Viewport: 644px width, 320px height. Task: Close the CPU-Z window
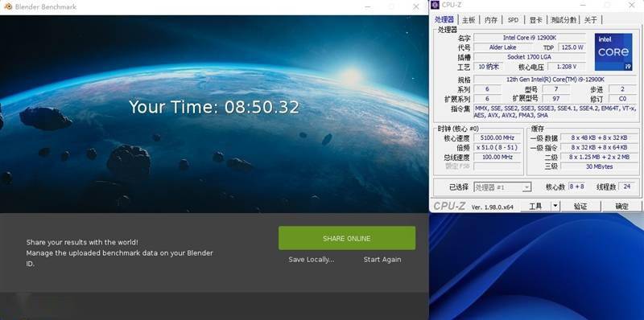(632, 5)
